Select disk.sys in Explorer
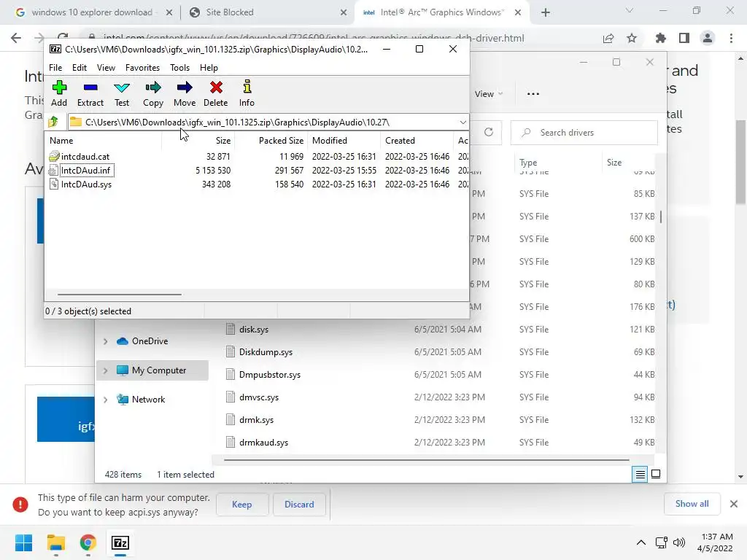The height and width of the screenshot is (560, 747). click(253, 330)
